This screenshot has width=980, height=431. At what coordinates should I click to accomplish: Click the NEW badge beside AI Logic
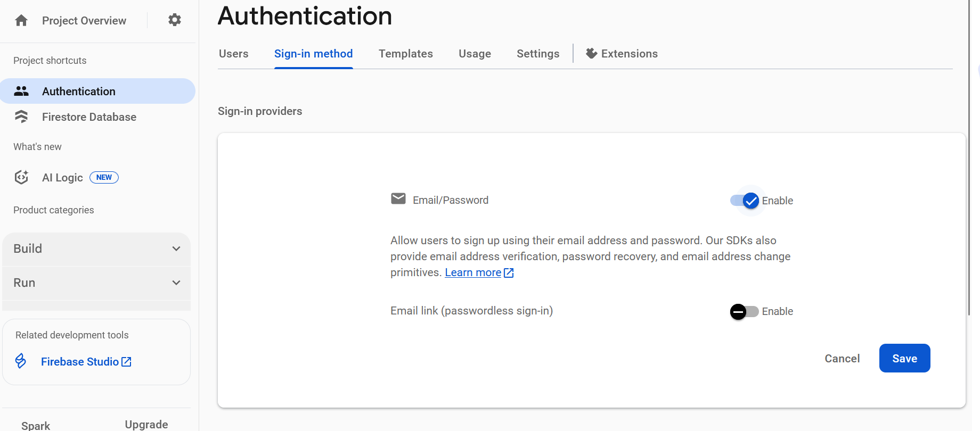(104, 177)
